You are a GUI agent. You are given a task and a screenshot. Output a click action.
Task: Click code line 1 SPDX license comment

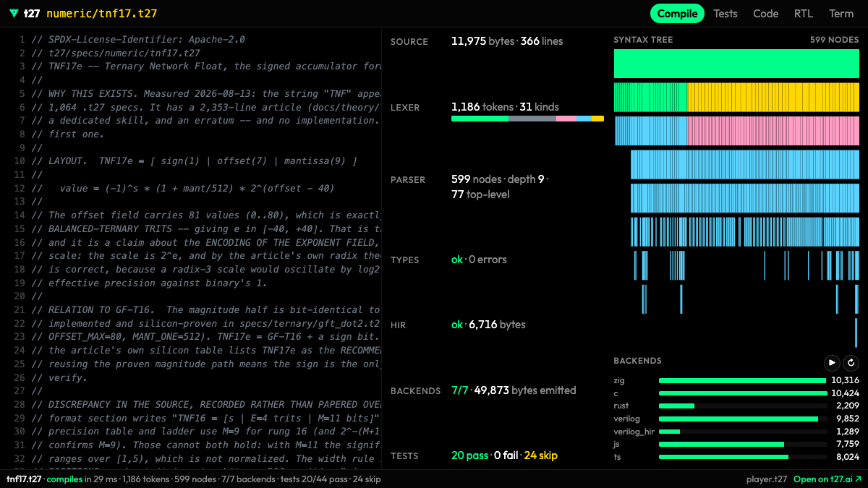click(138, 40)
